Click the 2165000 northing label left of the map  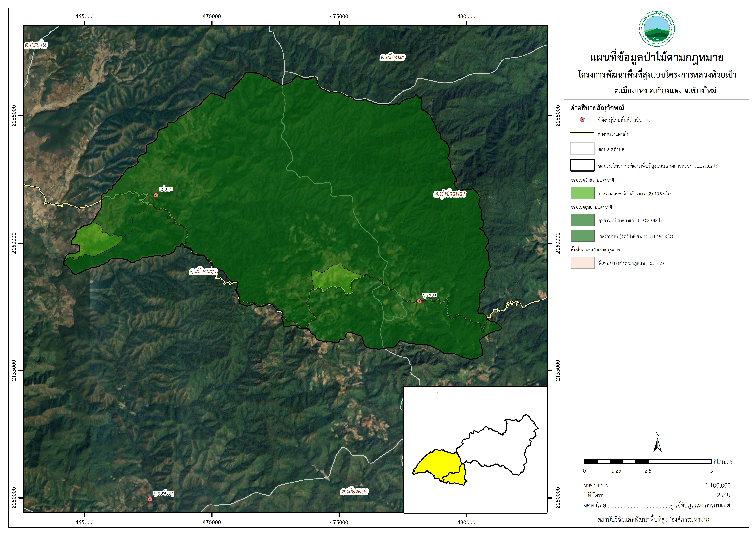(x=14, y=116)
